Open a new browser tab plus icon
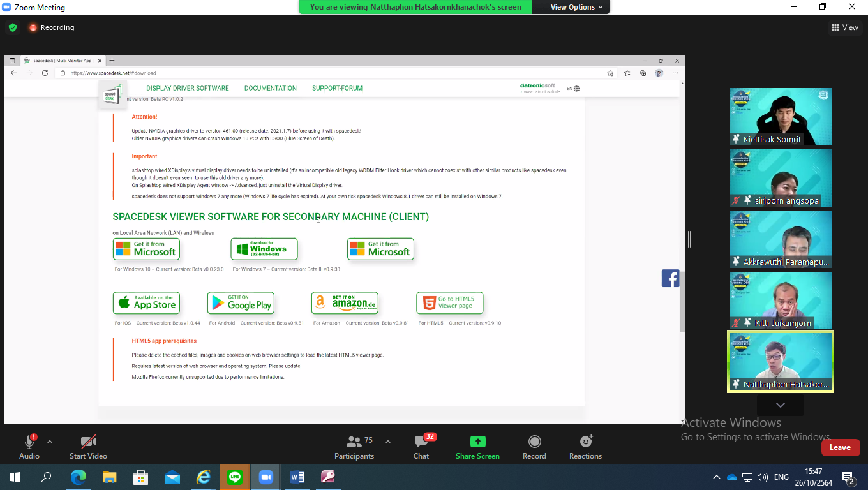Screen dimensions: 868x490 pyautogui.click(x=112, y=61)
